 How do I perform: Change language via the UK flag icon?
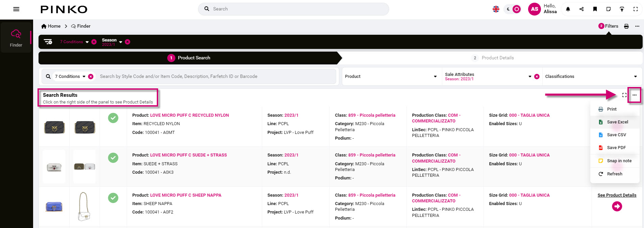[x=496, y=9]
